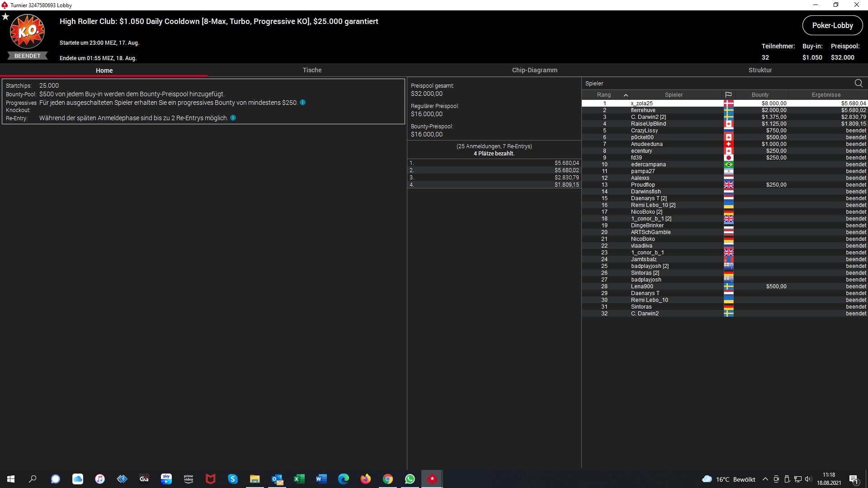Open the Chip-Diagramm tab
Screen dimensions: 868x488
pos(534,70)
